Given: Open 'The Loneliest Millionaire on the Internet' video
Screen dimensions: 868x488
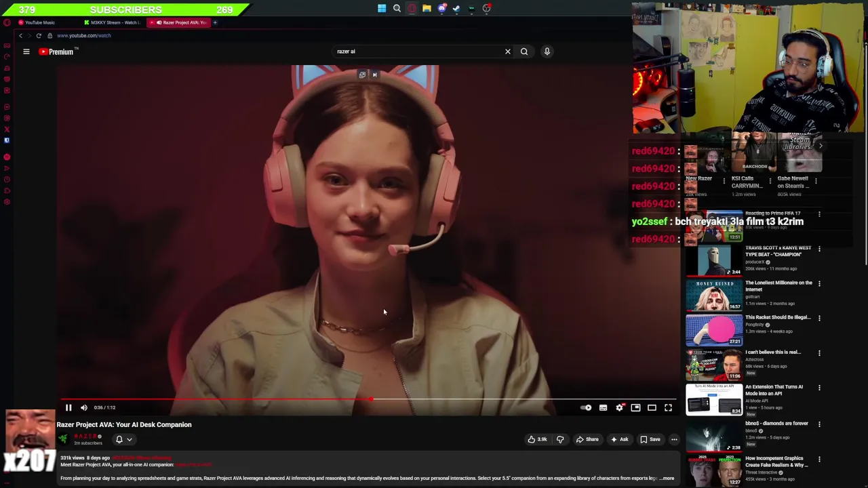Looking at the screenshot, I should [778, 285].
